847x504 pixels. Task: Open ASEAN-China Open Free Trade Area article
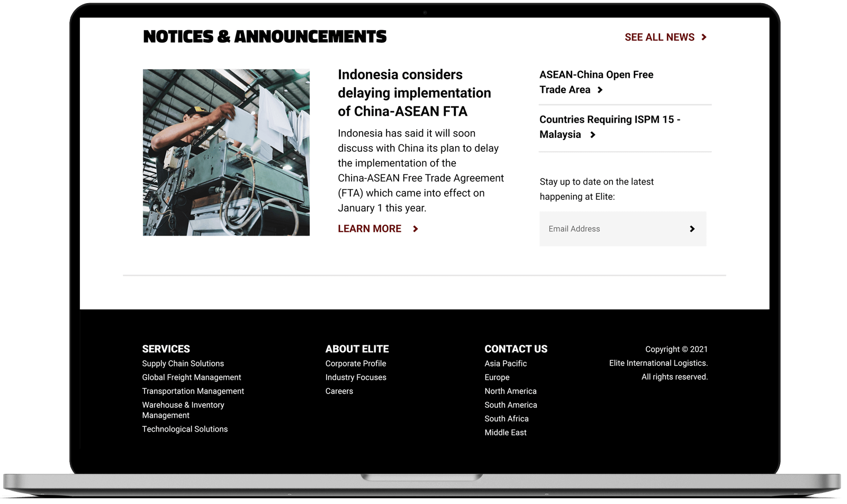pos(596,82)
